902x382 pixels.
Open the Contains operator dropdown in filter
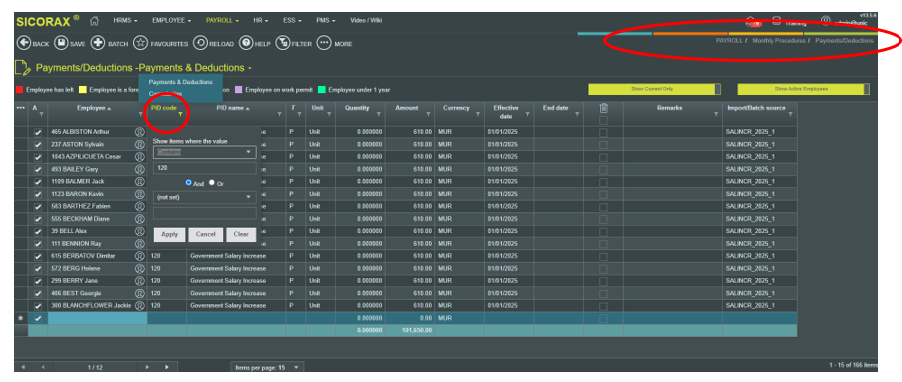point(205,152)
